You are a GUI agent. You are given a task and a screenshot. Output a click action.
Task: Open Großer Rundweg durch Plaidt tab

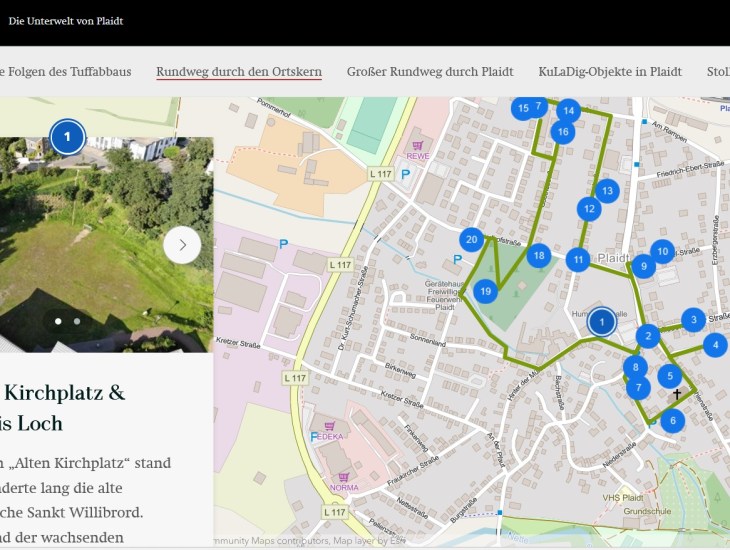click(430, 72)
